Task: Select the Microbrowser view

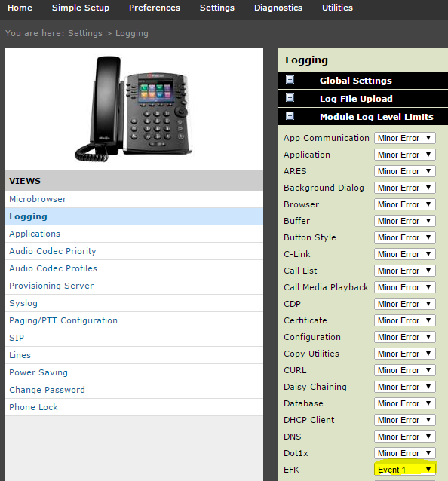Action: [x=38, y=199]
